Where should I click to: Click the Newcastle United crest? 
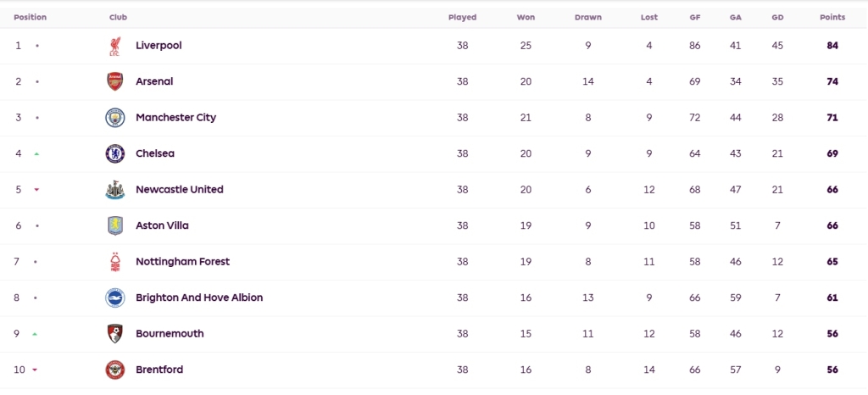click(115, 190)
